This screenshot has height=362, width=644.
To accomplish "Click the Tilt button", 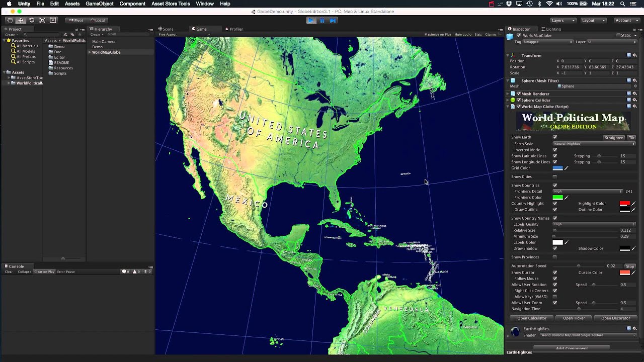I will 631,137.
